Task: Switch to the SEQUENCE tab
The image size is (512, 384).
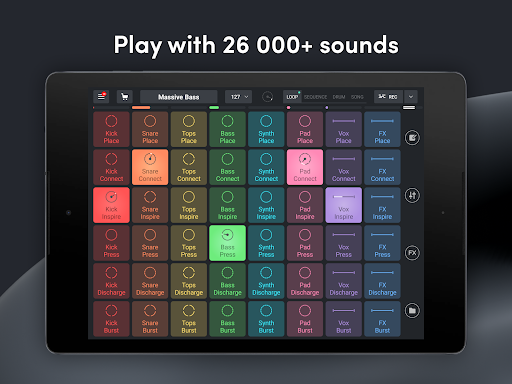Action: [x=315, y=97]
